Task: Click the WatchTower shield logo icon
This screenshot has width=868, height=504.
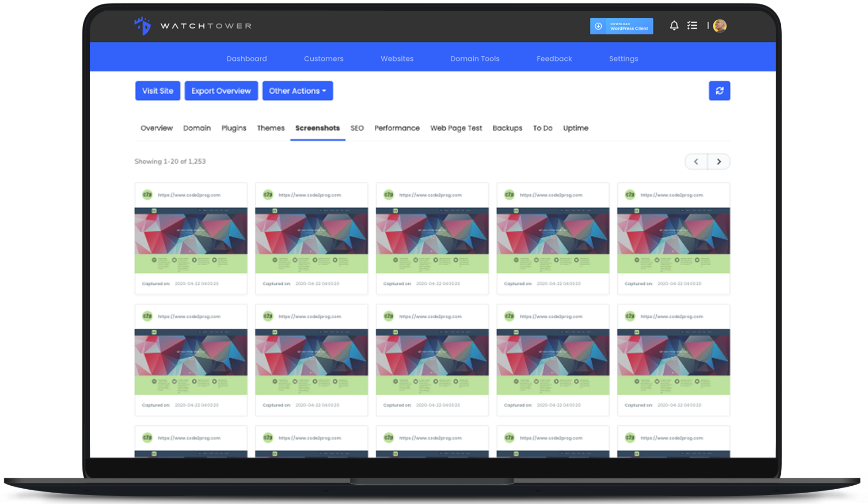Action: [x=142, y=26]
